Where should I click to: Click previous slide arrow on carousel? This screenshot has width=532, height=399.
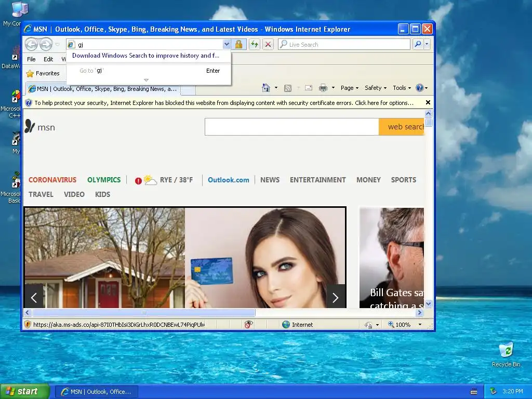pos(34,298)
